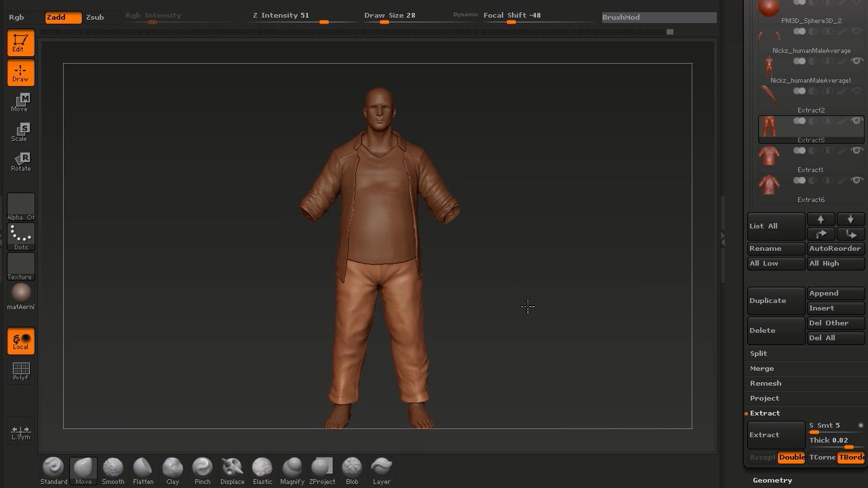This screenshot has height=488, width=868.
Task: Expand the Split section
Action: 758,353
